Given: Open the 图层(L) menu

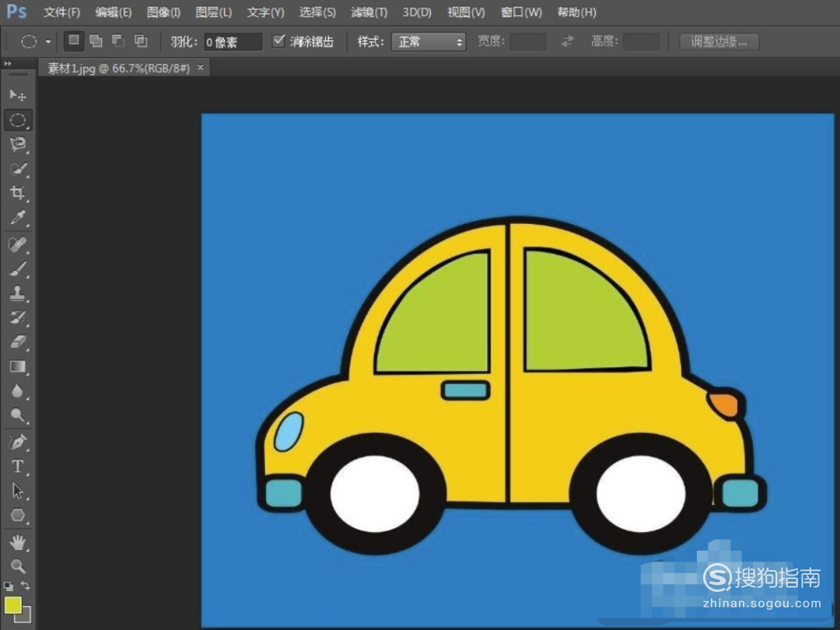Looking at the screenshot, I should (x=214, y=12).
